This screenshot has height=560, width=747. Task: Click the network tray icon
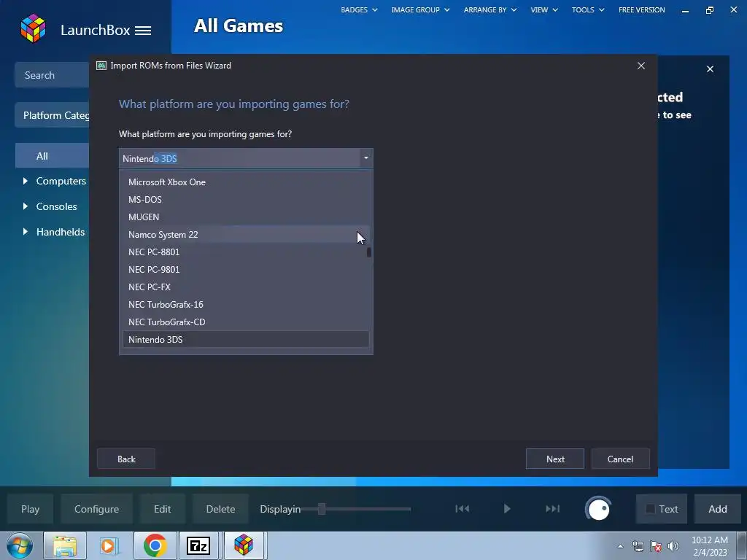[638, 546]
